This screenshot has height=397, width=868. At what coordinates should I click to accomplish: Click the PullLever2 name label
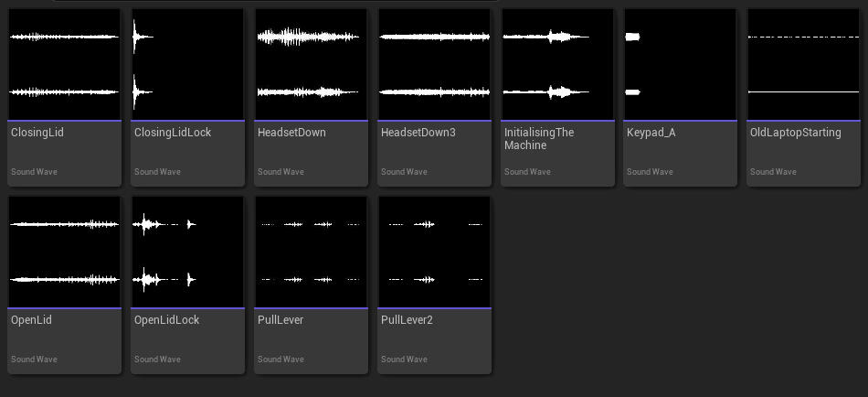pos(407,320)
